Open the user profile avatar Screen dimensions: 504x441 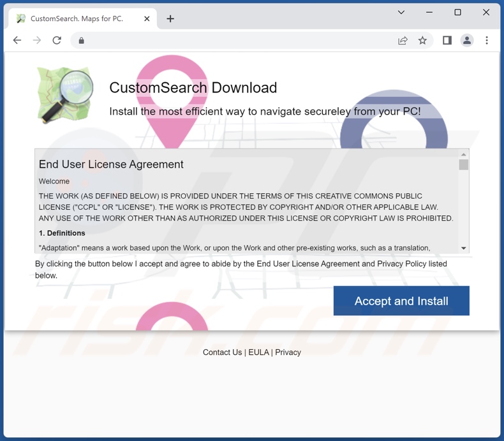coord(467,40)
